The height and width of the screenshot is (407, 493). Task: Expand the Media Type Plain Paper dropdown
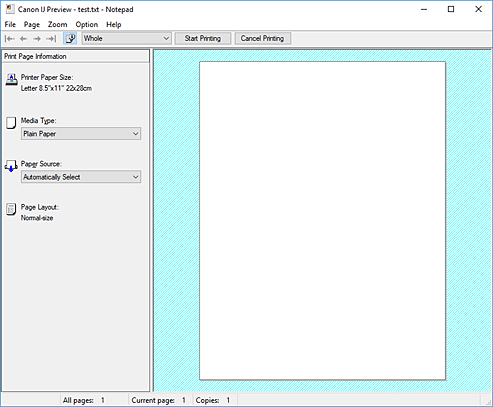pos(81,134)
